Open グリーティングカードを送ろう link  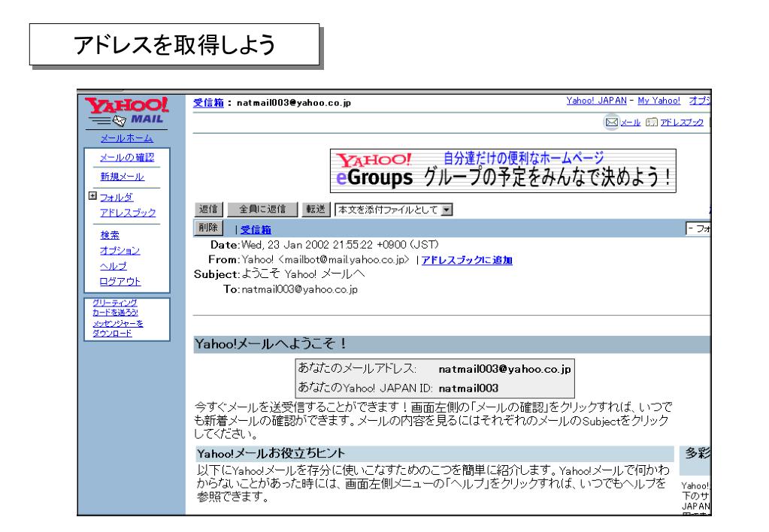(x=115, y=307)
